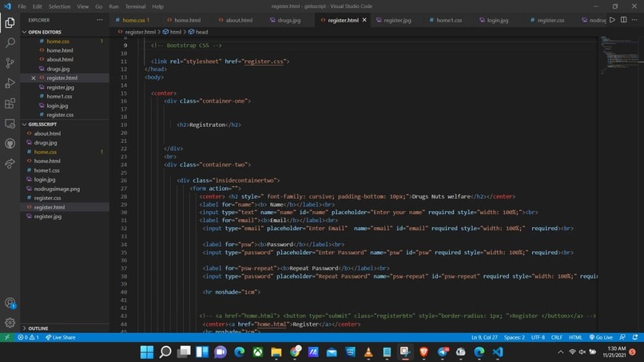644x362 pixels.
Task: Click the Run Code play icon
Action: point(612,20)
